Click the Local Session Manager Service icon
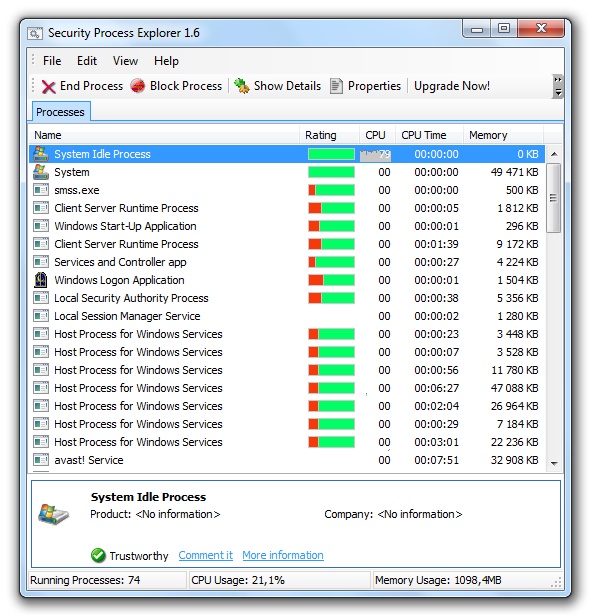593x615 pixels. 41,316
